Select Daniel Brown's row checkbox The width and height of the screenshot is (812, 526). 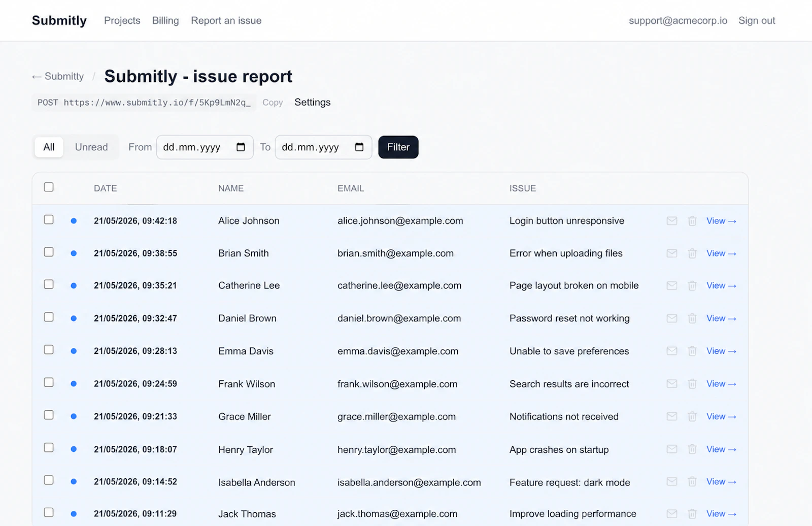(x=49, y=317)
